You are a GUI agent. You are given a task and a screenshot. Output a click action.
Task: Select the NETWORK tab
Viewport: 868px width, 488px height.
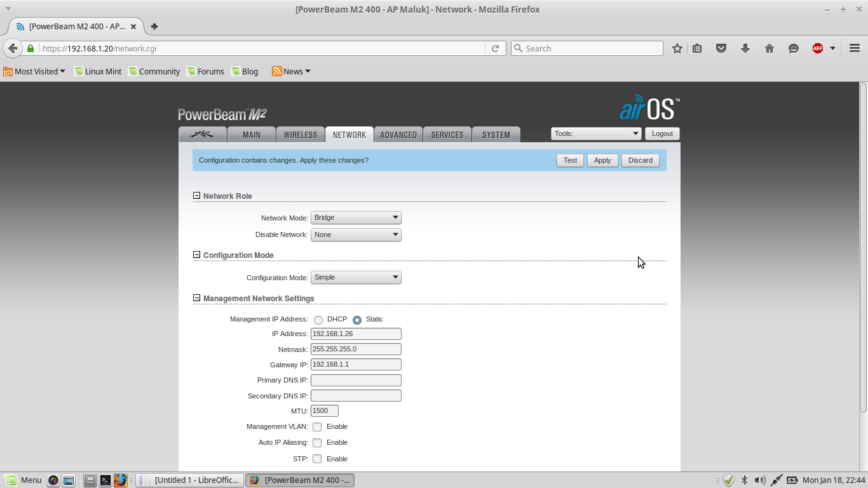[x=349, y=135]
